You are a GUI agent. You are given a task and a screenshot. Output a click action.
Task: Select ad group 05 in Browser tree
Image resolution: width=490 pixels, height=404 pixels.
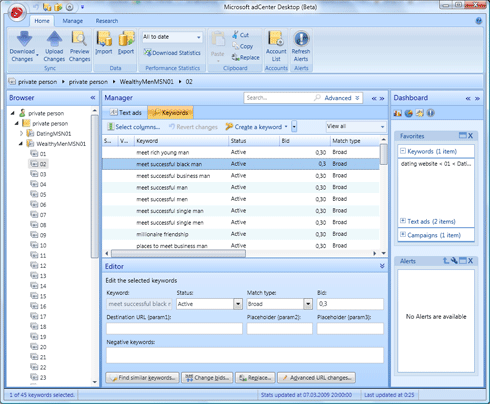point(38,194)
